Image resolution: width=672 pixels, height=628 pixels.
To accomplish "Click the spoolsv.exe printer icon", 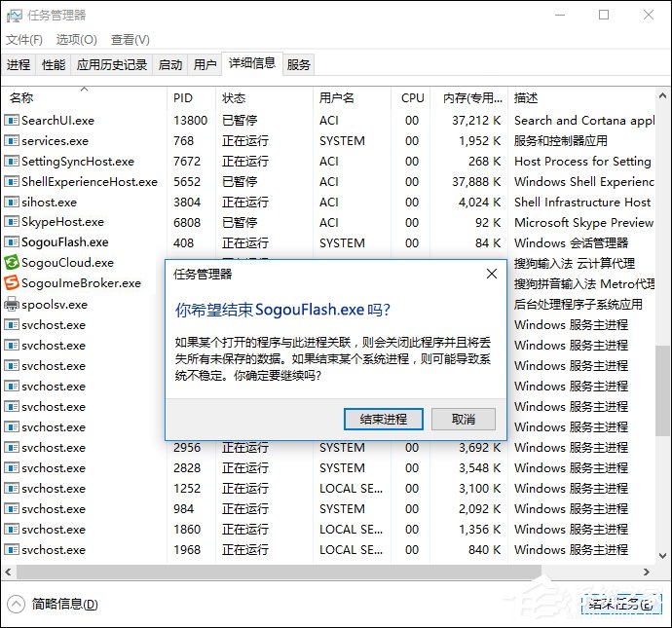I will 12,304.
